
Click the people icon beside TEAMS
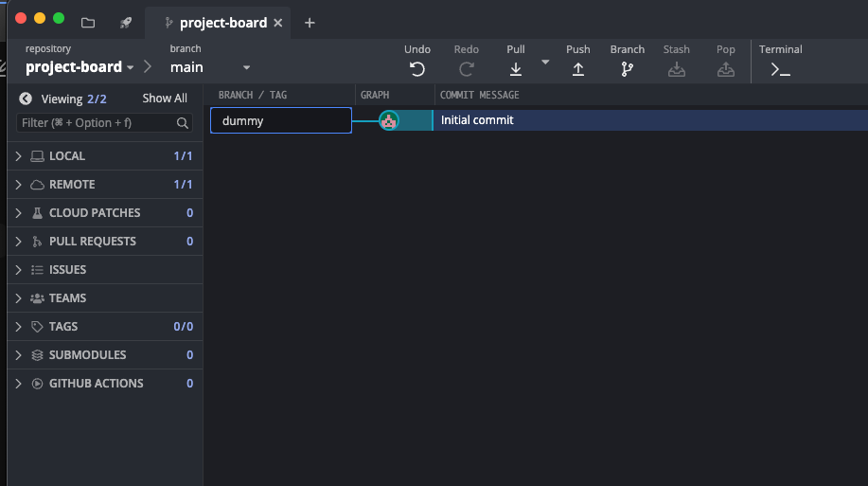[x=37, y=298]
